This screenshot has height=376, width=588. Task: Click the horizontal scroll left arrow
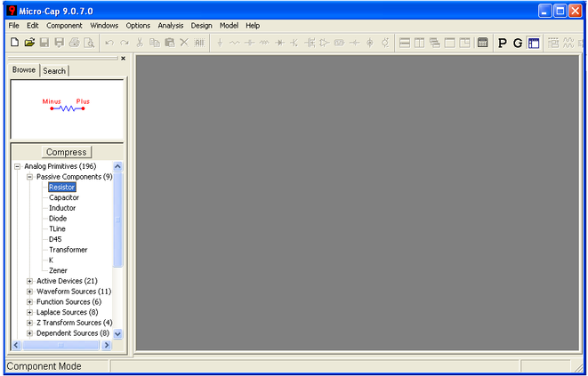[x=17, y=345]
